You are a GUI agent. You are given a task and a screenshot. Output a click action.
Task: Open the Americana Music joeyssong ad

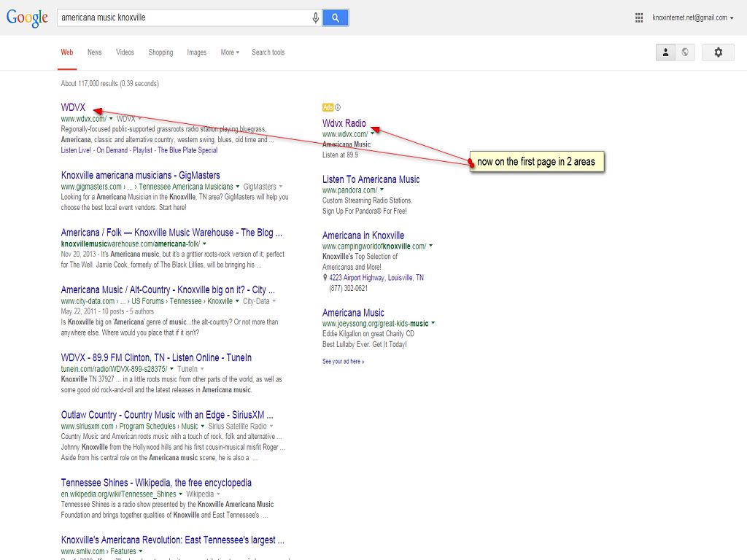353,313
